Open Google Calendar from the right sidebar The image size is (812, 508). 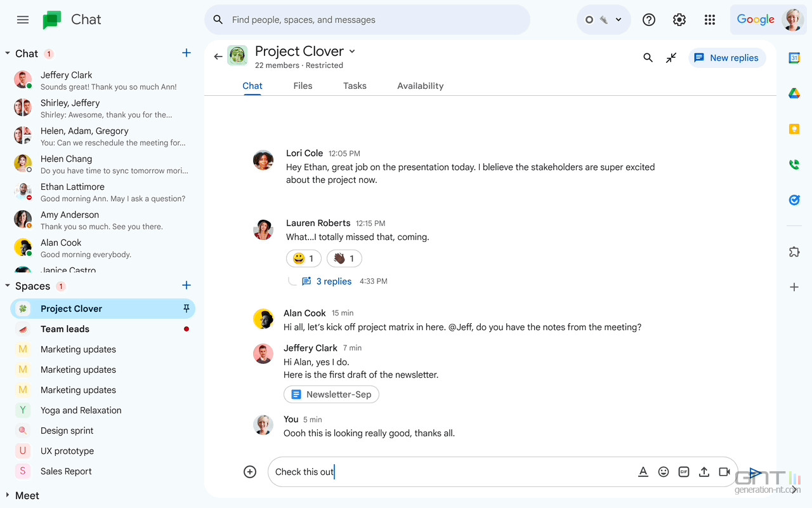point(794,57)
